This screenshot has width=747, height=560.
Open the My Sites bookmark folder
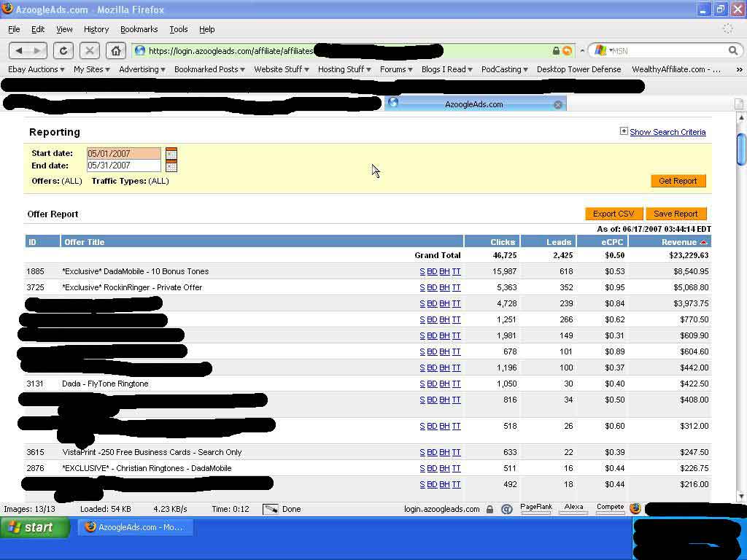coord(91,69)
